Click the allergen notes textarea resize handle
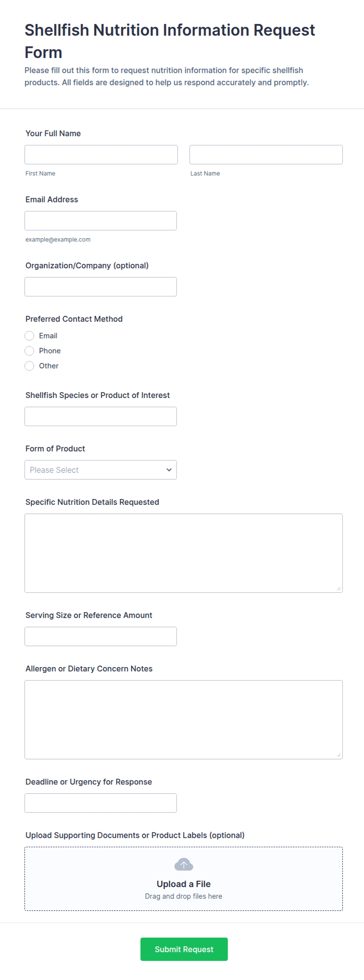The width and height of the screenshot is (364, 980). 339,755
